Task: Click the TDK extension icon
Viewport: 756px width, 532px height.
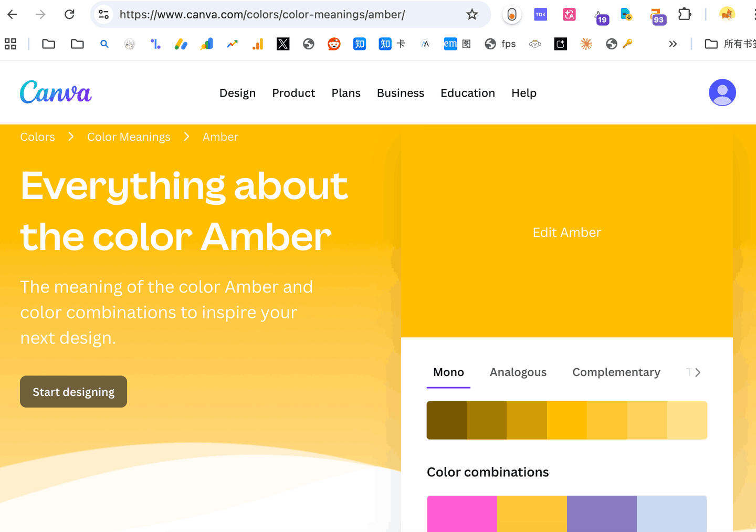Action: [x=540, y=15]
